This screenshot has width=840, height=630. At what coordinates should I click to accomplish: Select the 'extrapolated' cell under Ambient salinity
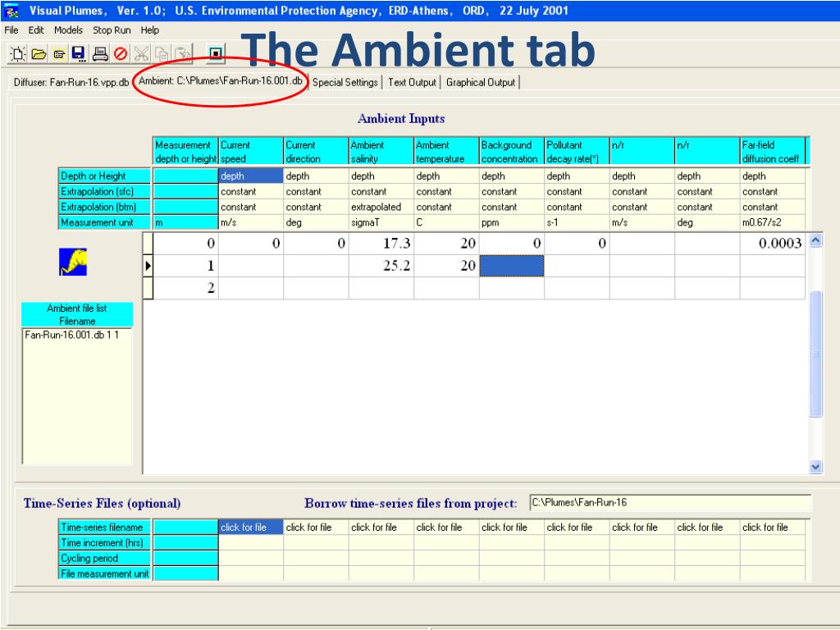pos(381,207)
